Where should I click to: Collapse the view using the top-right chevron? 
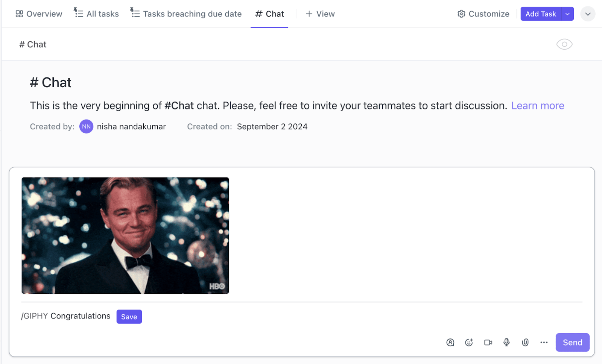pyautogui.click(x=587, y=14)
